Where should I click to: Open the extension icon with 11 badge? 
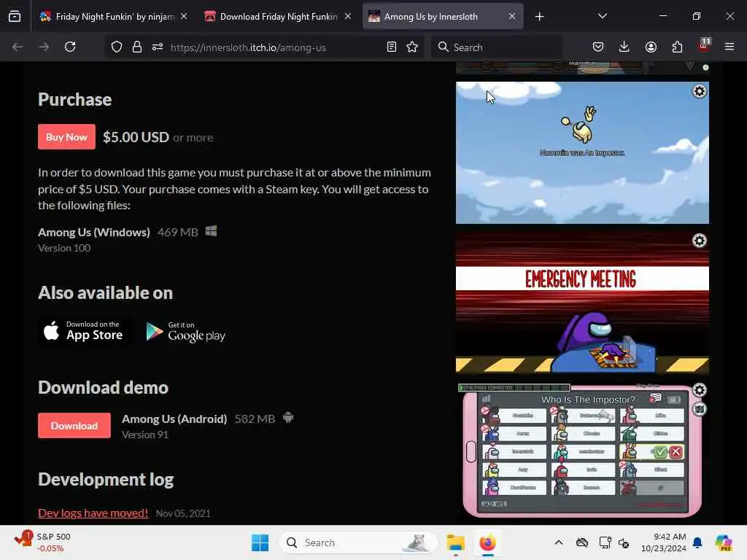click(704, 46)
